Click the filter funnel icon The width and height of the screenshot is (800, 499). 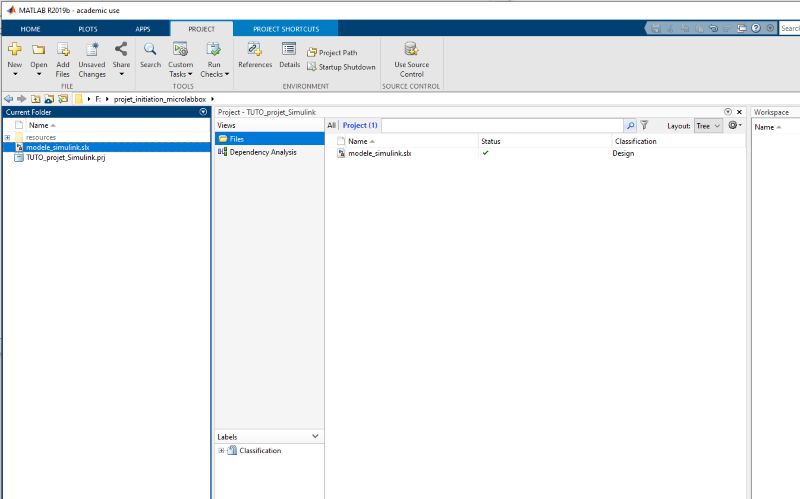(645, 126)
